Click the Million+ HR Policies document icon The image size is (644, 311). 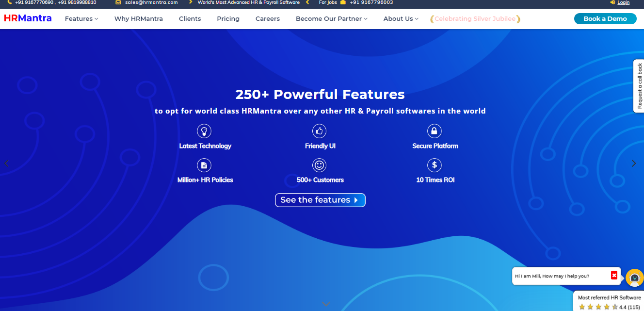[204, 165]
